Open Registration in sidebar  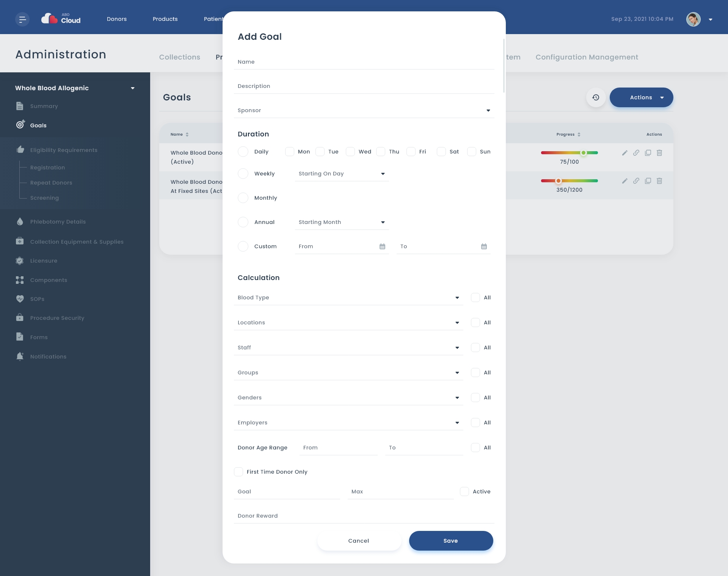point(47,167)
